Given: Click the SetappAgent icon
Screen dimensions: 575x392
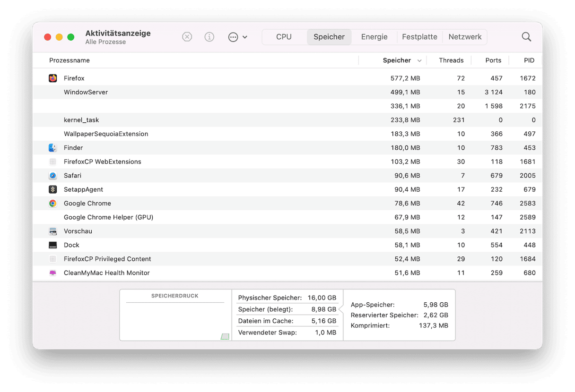Looking at the screenshot, I should point(53,189).
